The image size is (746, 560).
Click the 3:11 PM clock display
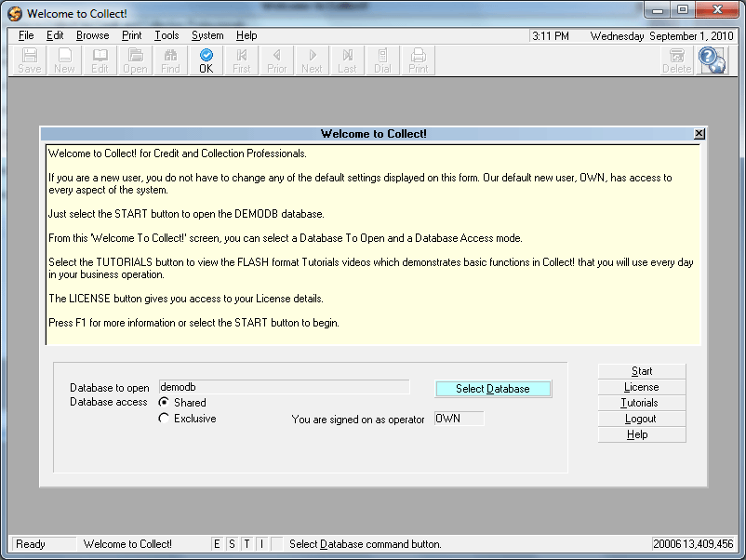click(x=551, y=36)
